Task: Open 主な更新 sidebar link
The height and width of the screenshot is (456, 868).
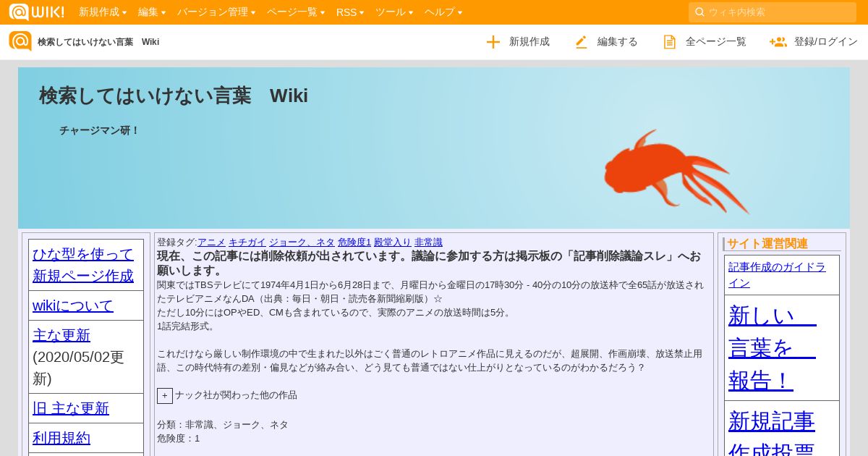Action: (x=61, y=335)
